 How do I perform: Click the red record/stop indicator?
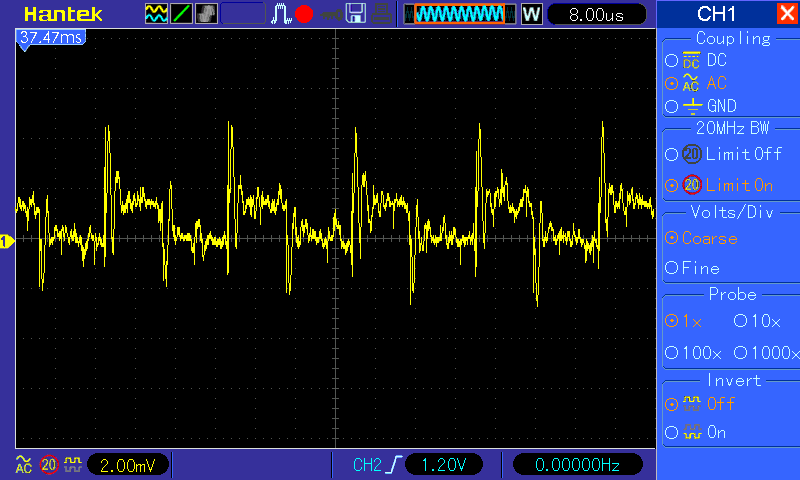tap(304, 14)
